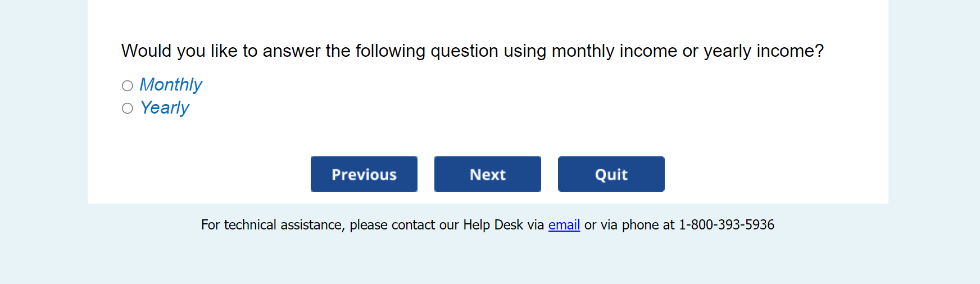Screen dimensions: 980x284
Task: Tick the circle beside Yearly
Action: coord(128,108)
